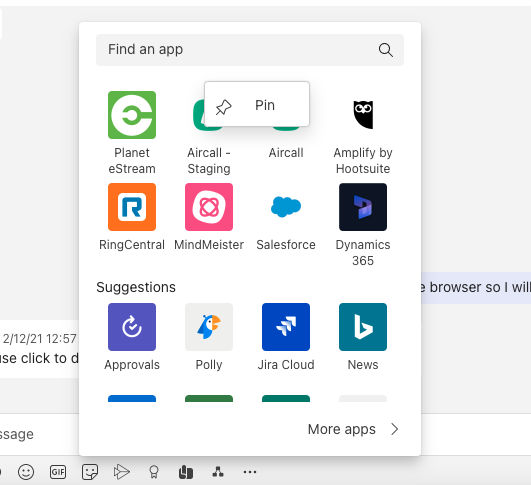Open the Praise badge icon
Screen dimensions: 531x485
click(154, 471)
